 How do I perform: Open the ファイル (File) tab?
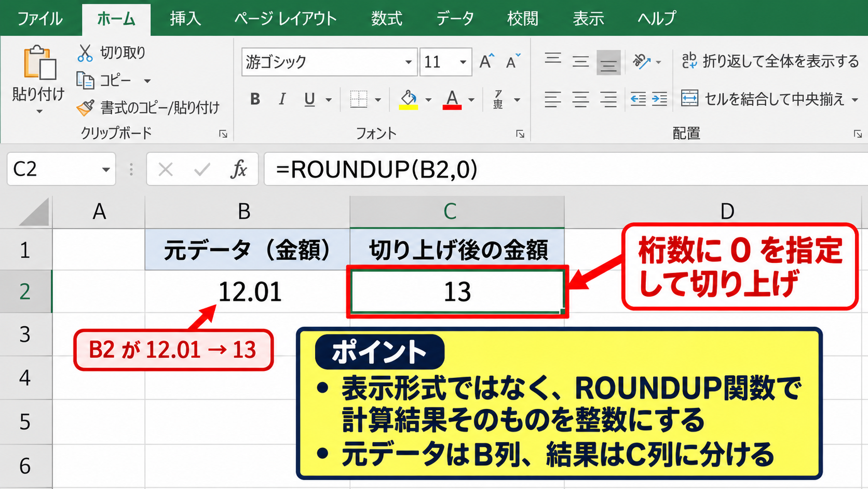pos(40,19)
